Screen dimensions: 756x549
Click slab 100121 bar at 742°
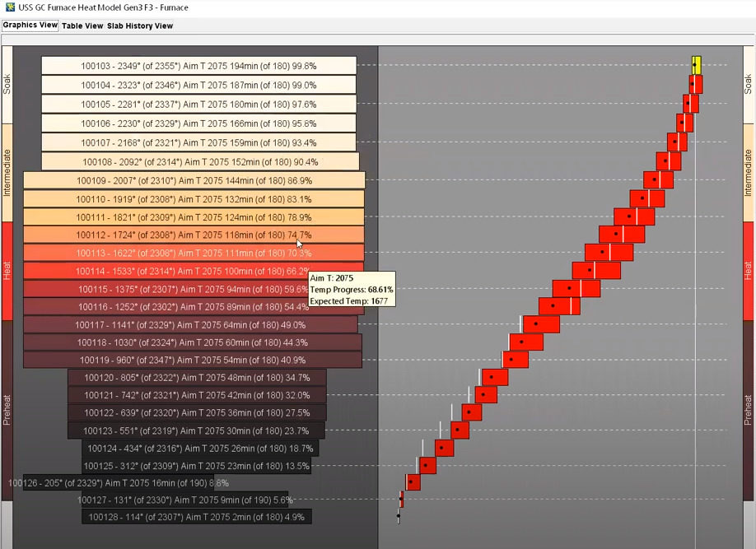point(197,395)
